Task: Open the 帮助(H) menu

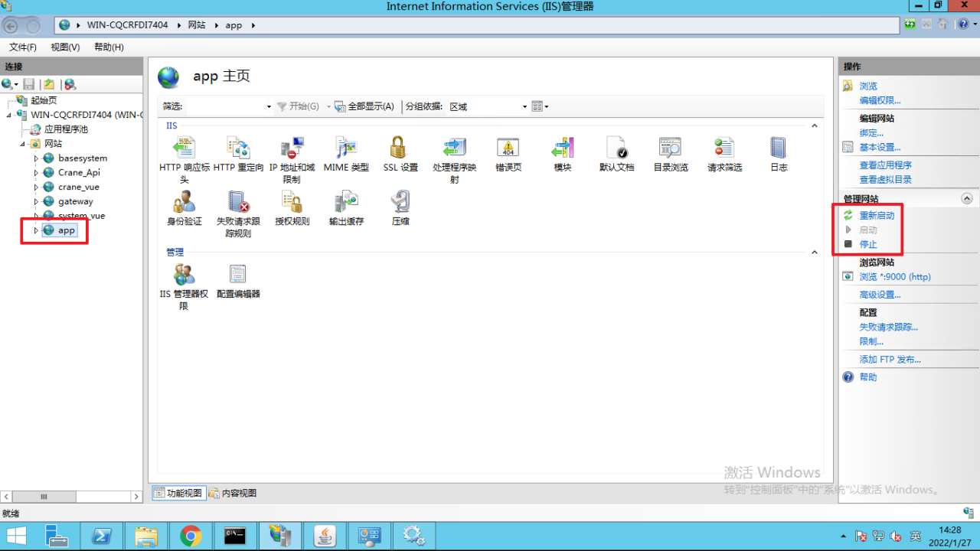Action: tap(109, 47)
